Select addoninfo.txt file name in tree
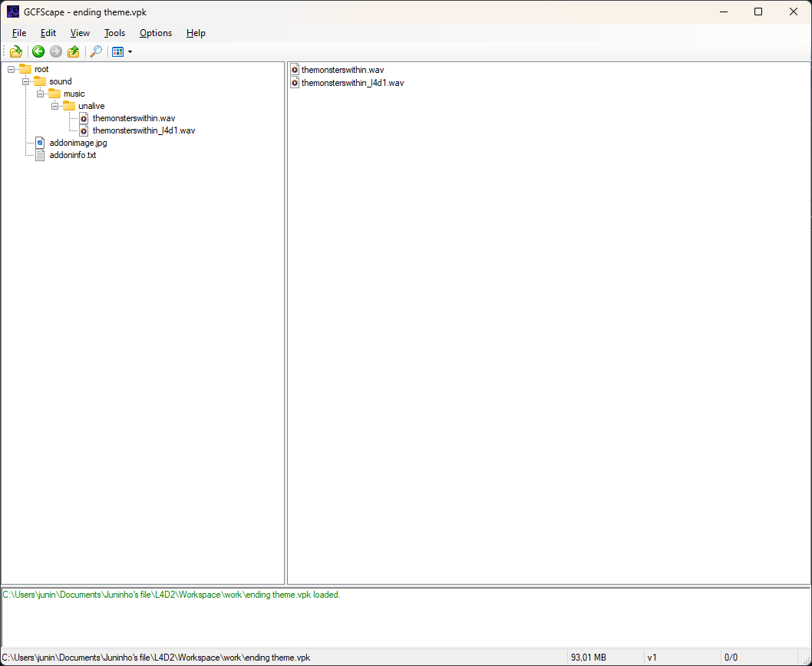 pos(73,155)
